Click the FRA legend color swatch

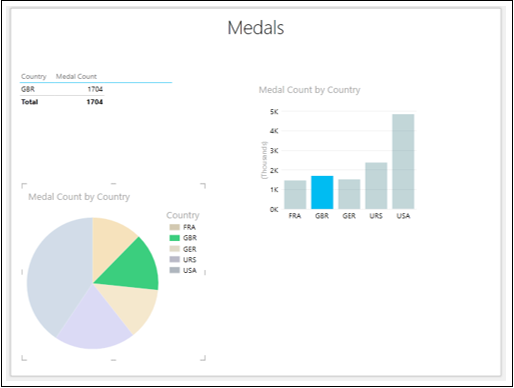coord(175,227)
